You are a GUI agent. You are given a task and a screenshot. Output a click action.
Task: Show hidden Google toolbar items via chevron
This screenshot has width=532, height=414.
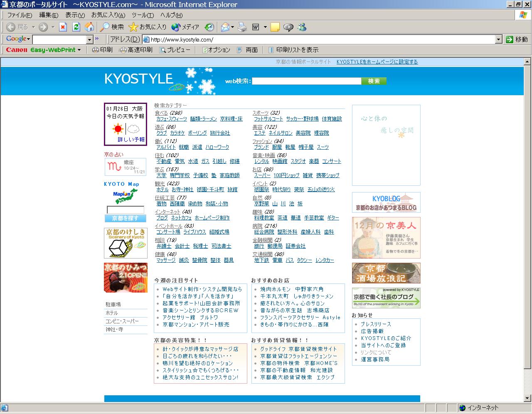coord(97,39)
